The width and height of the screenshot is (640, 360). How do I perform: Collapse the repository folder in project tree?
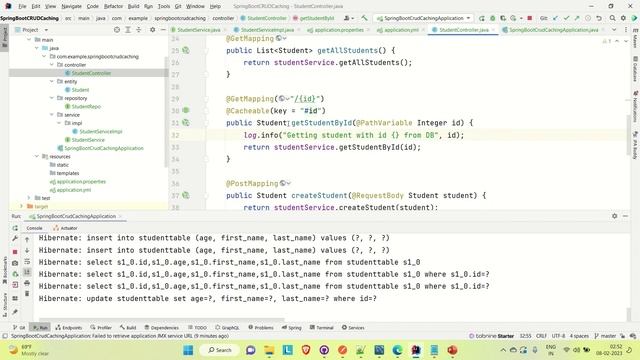coord(52,98)
